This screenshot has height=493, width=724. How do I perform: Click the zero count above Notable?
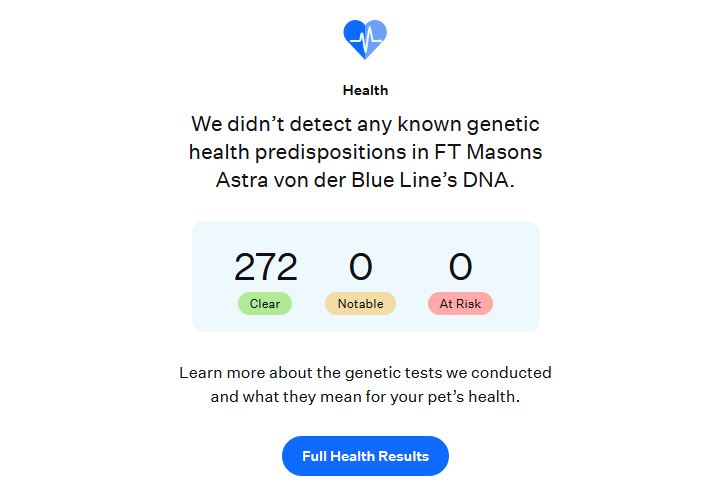tap(360, 267)
